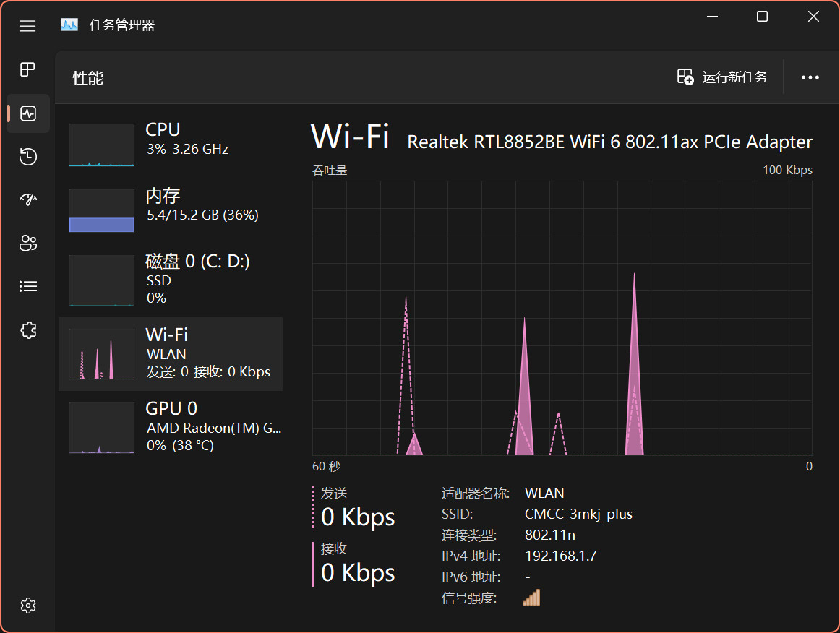Image resolution: width=840 pixels, height=633 pixels.
Task: Open the hamburger navigation menu
Action: pyautogui.click(x=27, y=26)
